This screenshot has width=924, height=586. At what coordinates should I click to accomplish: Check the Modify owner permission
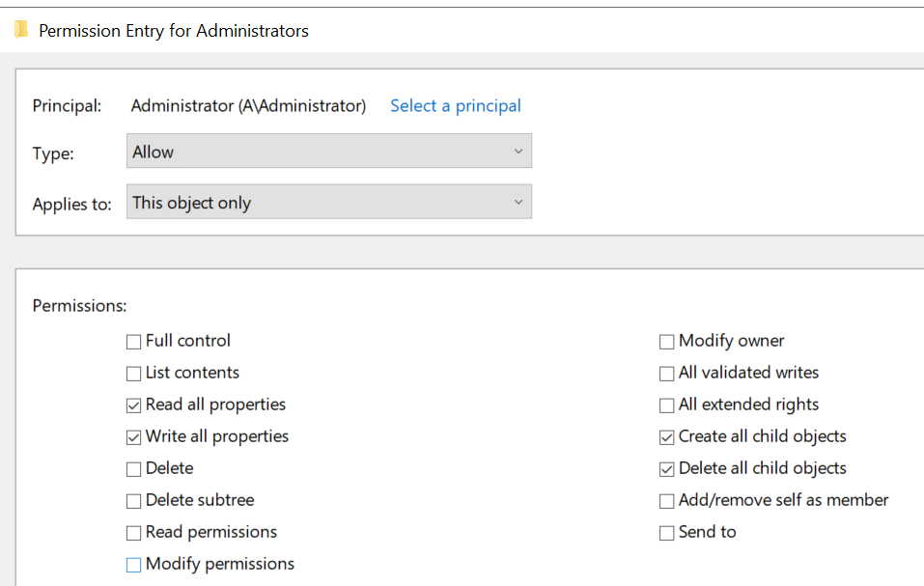tap(666, 342)
